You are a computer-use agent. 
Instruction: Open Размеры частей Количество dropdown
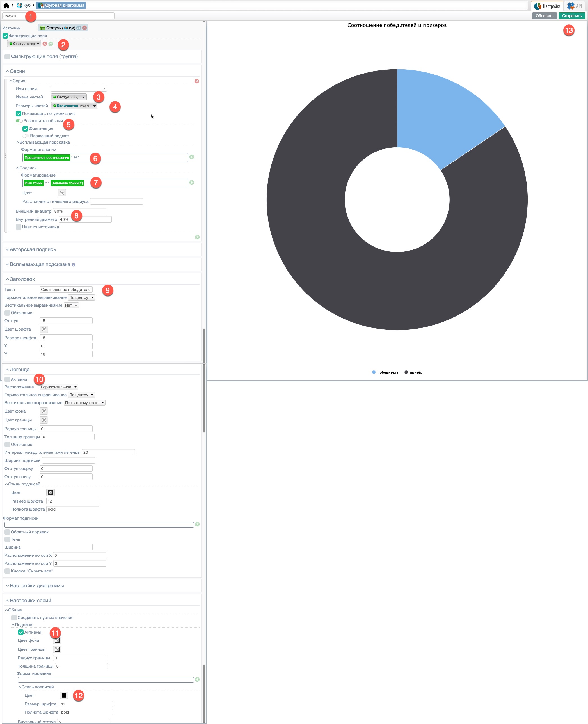[74, 106]
